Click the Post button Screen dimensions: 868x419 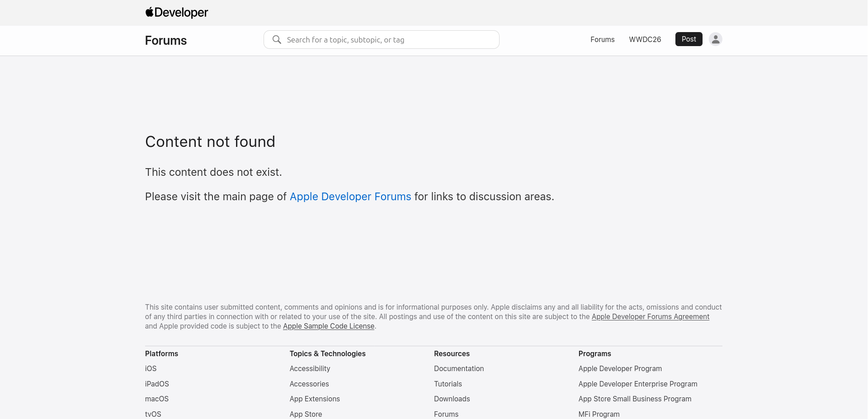tap(689, 39)
